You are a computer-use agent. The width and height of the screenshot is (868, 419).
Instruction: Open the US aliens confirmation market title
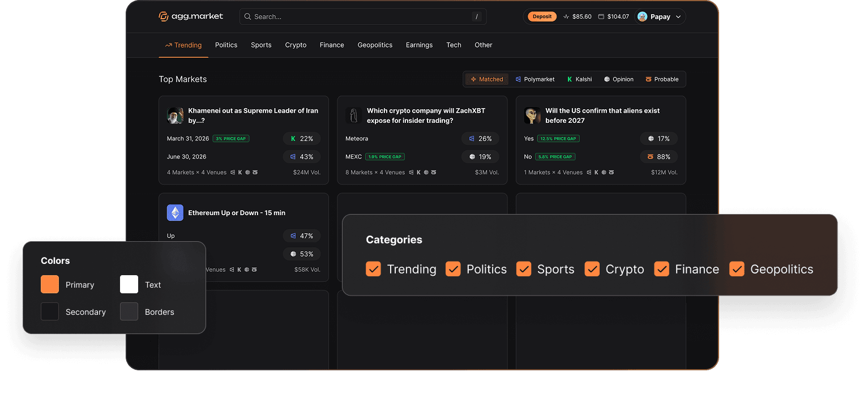602,116
